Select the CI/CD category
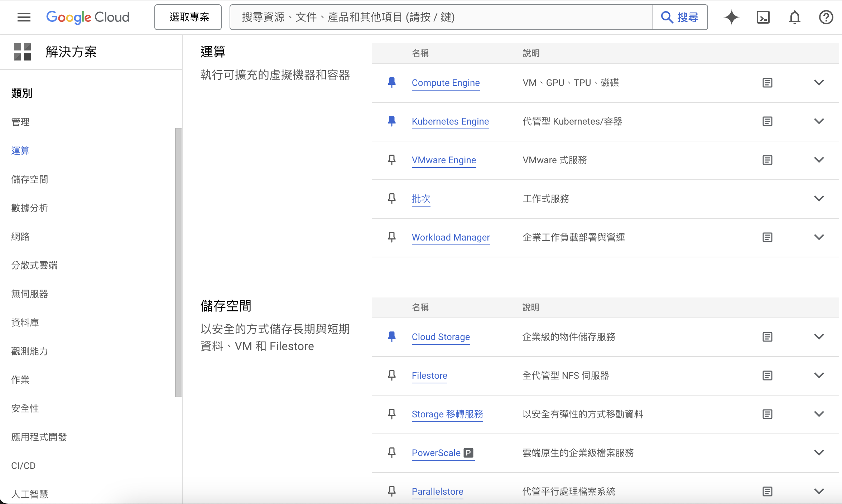Viewport: 842px width, 504px height. pyautogui.click(x=23, y=466)
